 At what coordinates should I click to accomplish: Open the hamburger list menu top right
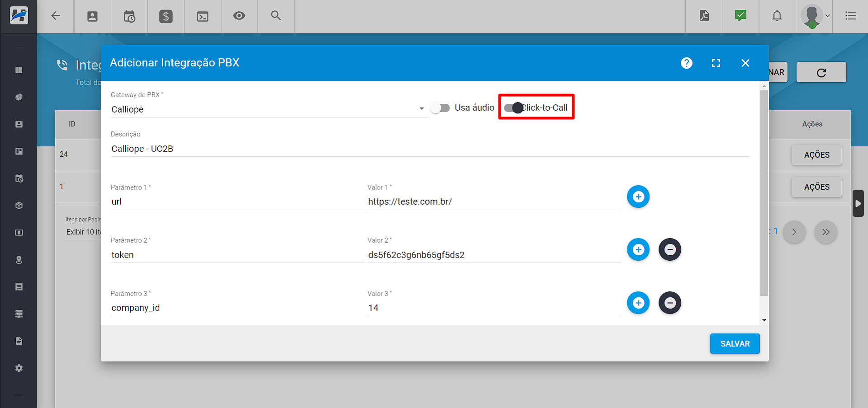tap(851, 15)
